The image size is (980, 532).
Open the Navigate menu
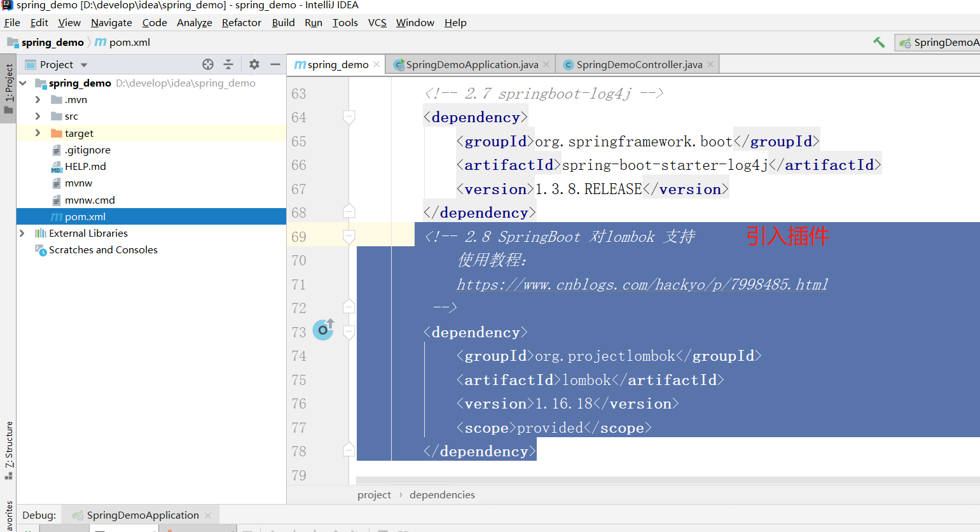pos(111,23)
